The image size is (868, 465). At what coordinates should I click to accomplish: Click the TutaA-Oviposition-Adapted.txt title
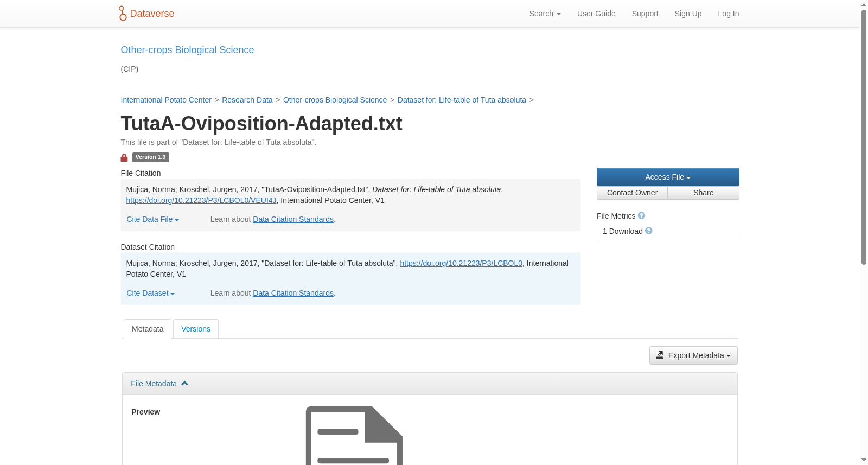(x=261, y=124)
